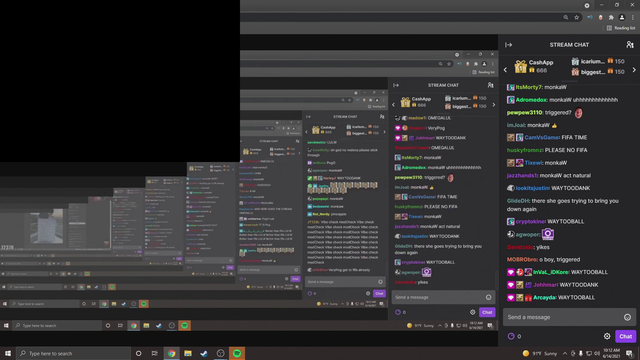Open the chat community users list
The width and height of the screenshot is (640, 360).
630,44
